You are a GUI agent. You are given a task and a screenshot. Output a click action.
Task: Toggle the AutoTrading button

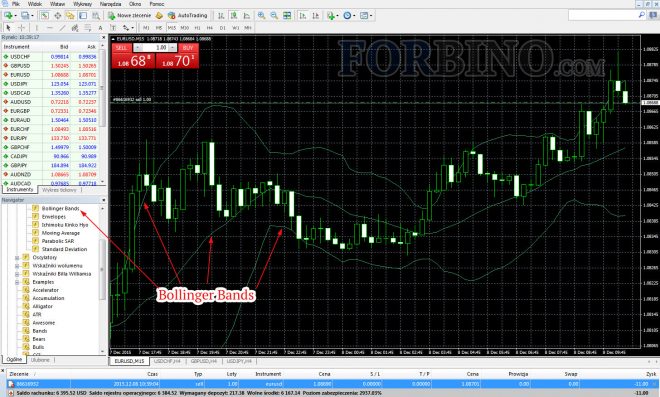(188, 15)
